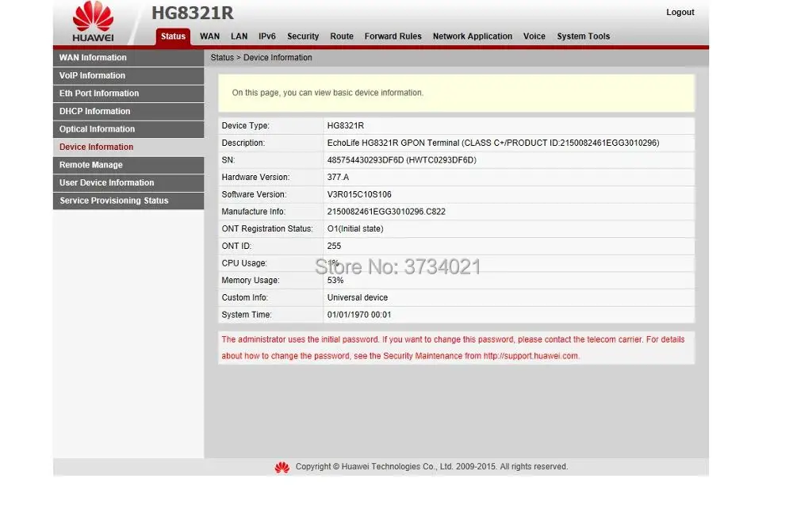Click Custom Info value Universal device
The width and height of the screenshot is (793, 532).
click(x=358, y=297)
